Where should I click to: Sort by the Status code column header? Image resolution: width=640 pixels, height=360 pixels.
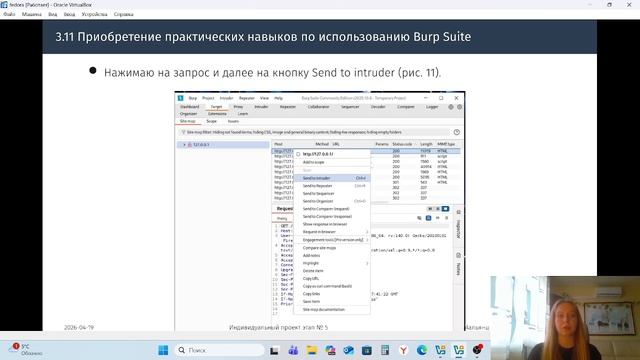402,144
